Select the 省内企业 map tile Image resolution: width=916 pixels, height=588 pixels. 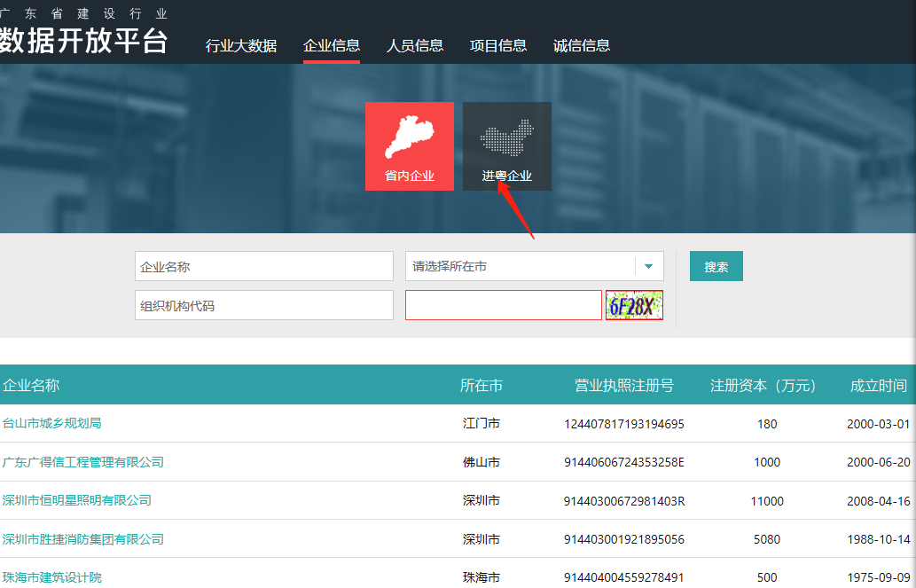(x=410, y=146)
